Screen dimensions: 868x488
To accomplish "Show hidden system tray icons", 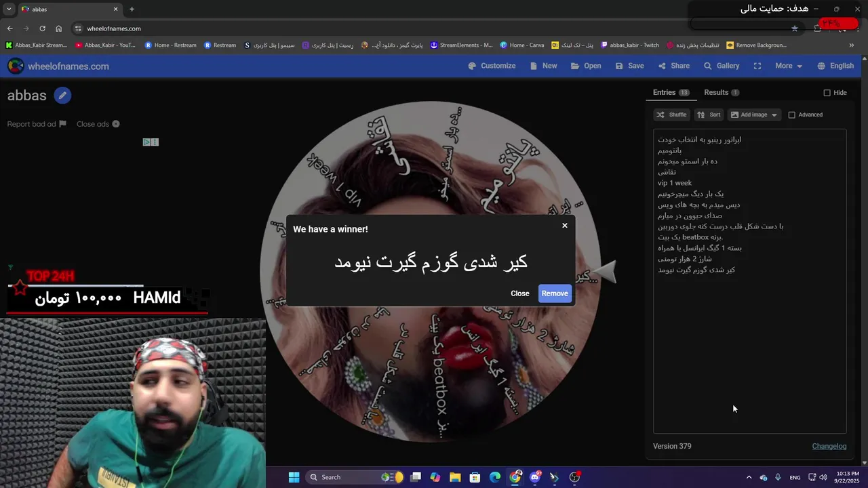I will pyautogui.click(x=749, y=477).
